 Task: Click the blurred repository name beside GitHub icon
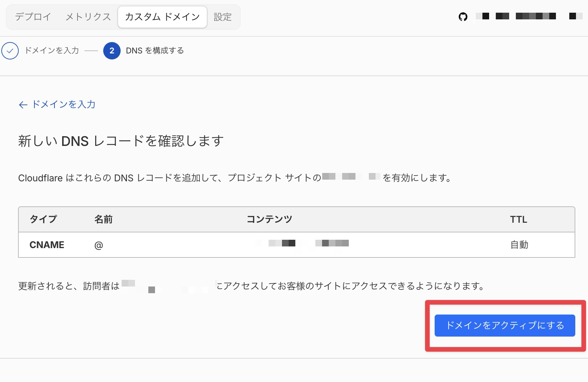(x=529, y=16)
